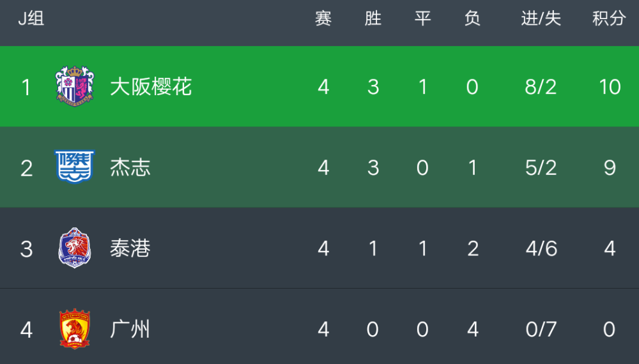Click the 赛 matches column header
639x364 pixels.
323,19
